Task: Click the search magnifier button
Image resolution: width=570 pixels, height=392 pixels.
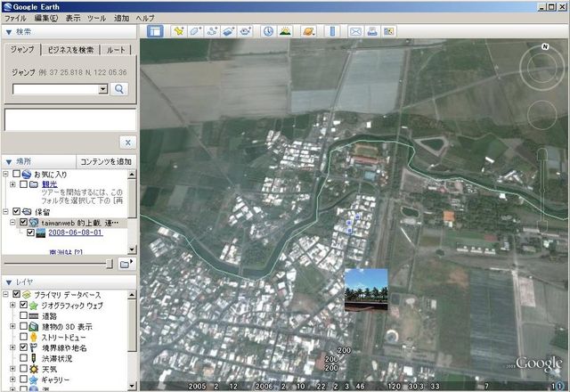Action: (x=120, y=89)
